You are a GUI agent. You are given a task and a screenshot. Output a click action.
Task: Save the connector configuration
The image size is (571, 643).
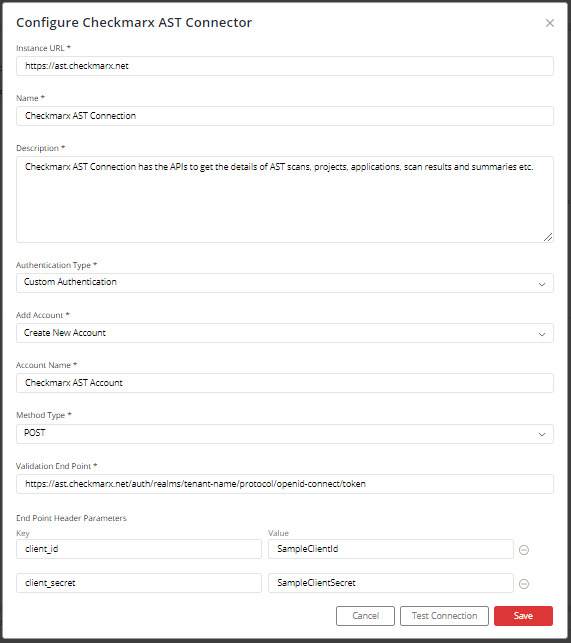coord(523,616)
